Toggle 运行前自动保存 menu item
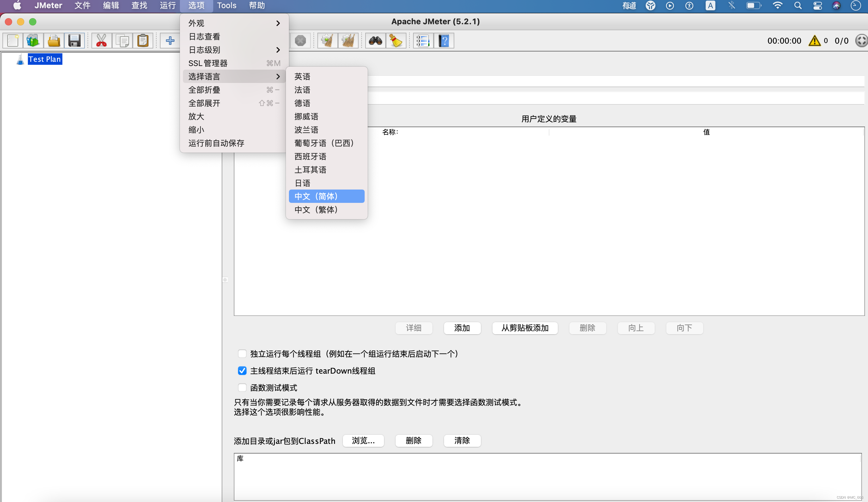868x502 pixels. pos(234,143)
